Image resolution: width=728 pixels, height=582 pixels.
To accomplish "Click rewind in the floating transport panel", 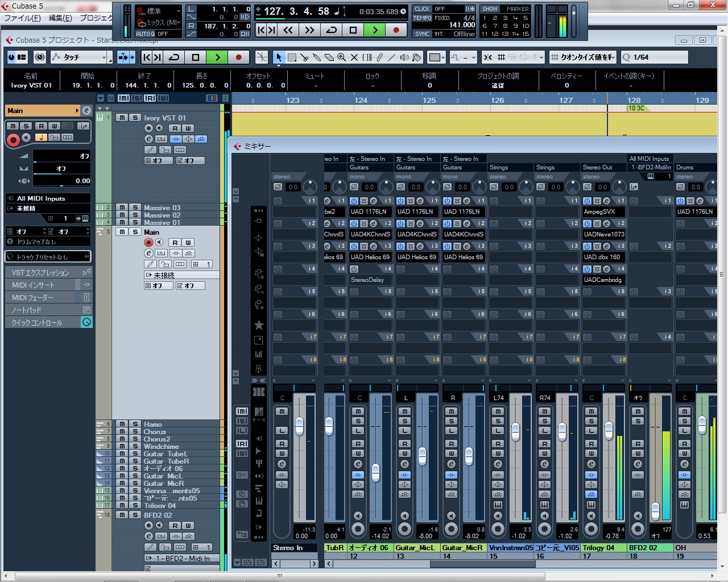I will click(x=288, y=30).
